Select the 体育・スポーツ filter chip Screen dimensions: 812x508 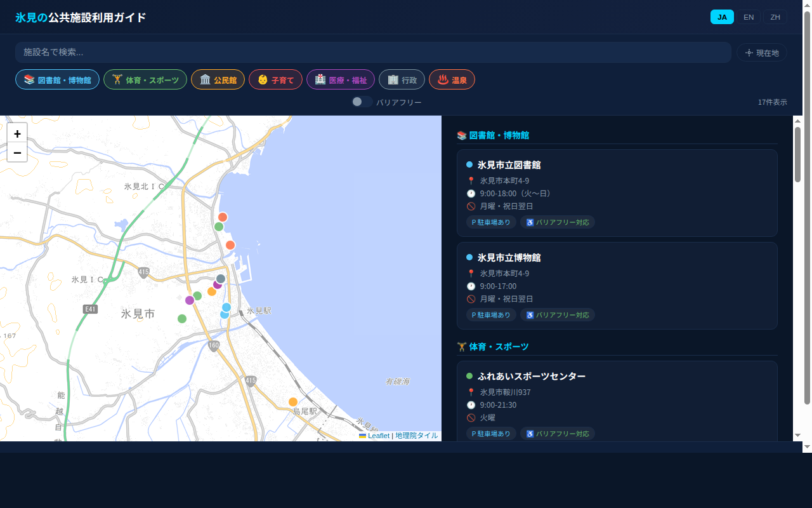coord(145,79)
